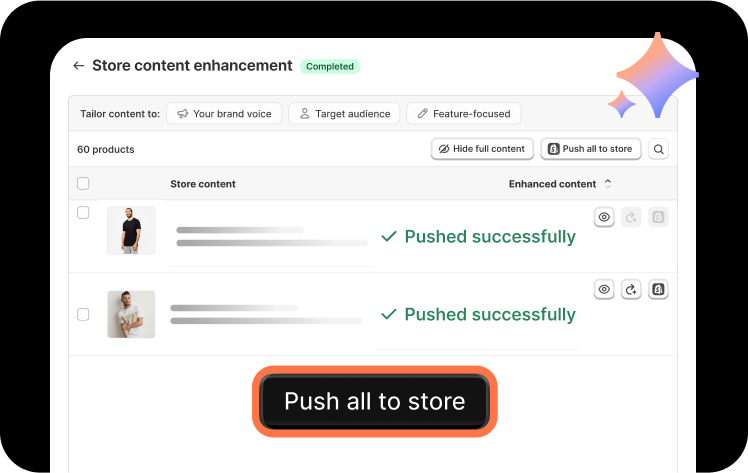Open the black t-shirt product thumbnail
Screen dimensions: 748x473
[131, 231]
